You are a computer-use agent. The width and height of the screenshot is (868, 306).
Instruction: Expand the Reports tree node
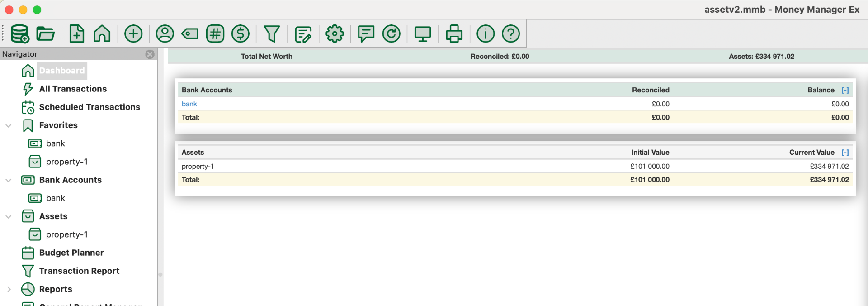(x=9, y=289)
